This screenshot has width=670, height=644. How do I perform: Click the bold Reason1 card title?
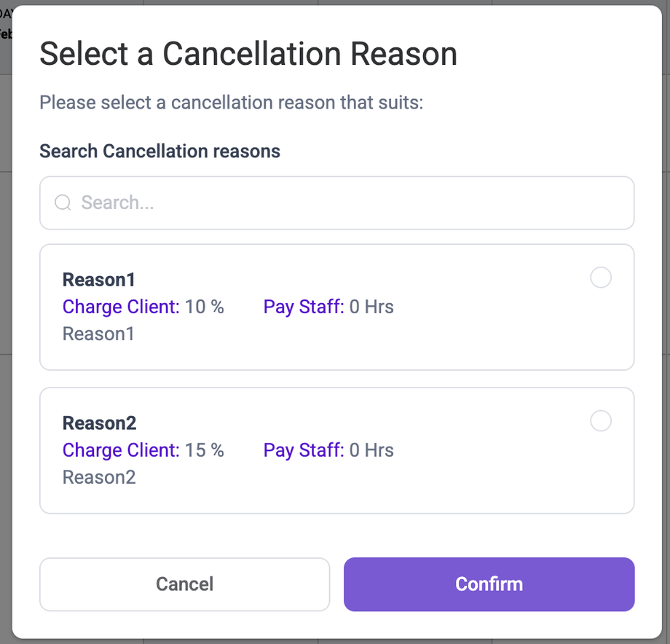pos(99,280)
